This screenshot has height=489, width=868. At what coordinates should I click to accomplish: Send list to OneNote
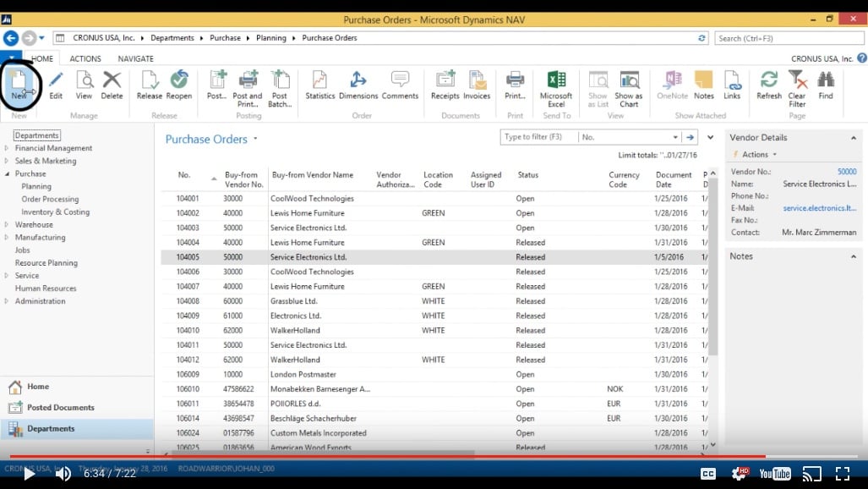pos(672,87)
